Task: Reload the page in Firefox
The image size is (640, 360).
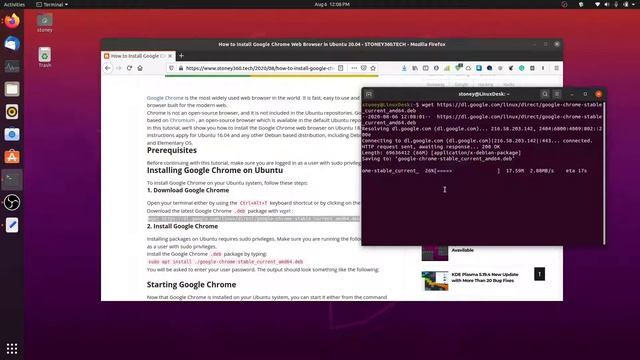Action: 129,68
